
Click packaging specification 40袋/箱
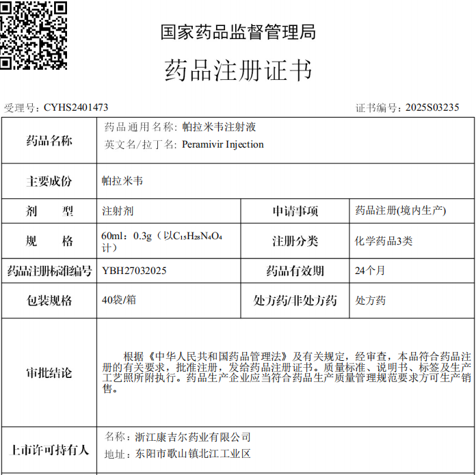[x=119, y=300]
